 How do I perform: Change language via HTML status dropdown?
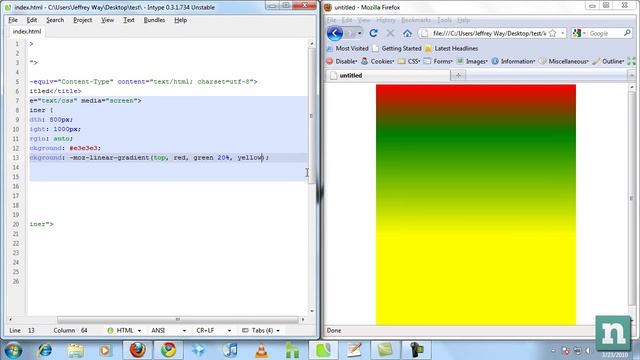coord(124,330)
